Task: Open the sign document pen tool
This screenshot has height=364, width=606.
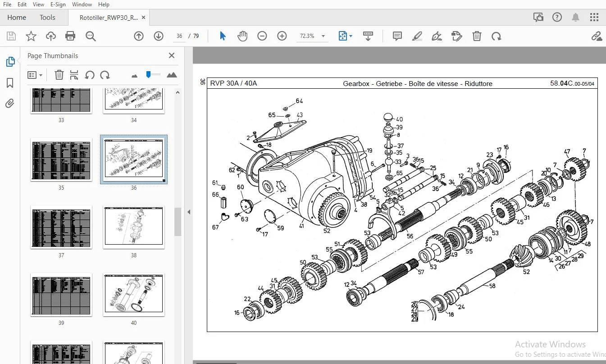Action: 437,36
